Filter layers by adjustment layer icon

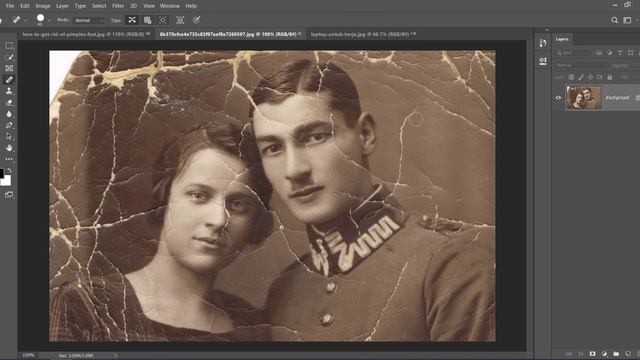[609, 53]
